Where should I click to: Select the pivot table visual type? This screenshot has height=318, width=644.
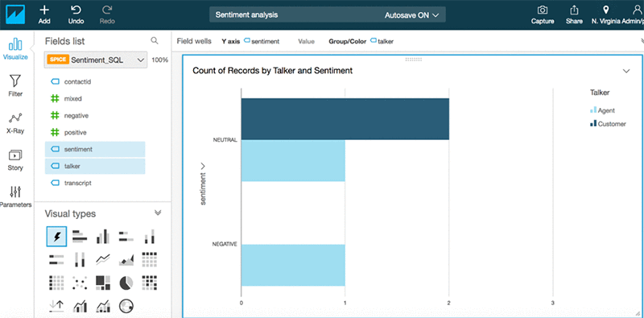(x=150, y=260)
